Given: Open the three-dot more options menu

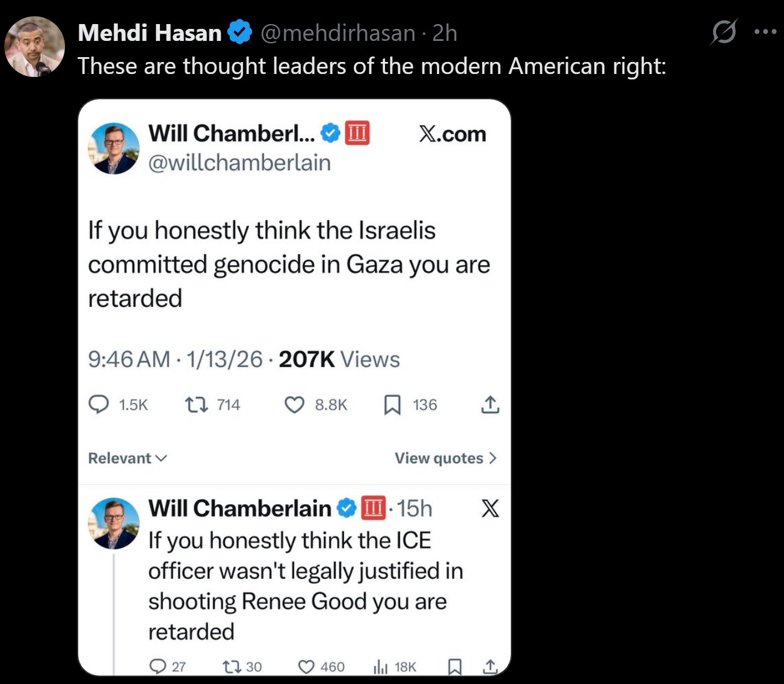Looking at the screenshot, I should [x=765, y=32].
